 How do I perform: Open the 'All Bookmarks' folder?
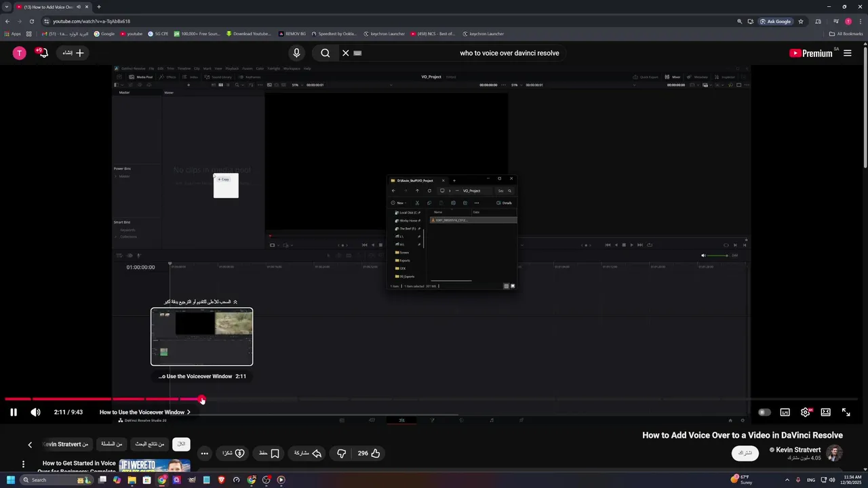coord(846,34)
